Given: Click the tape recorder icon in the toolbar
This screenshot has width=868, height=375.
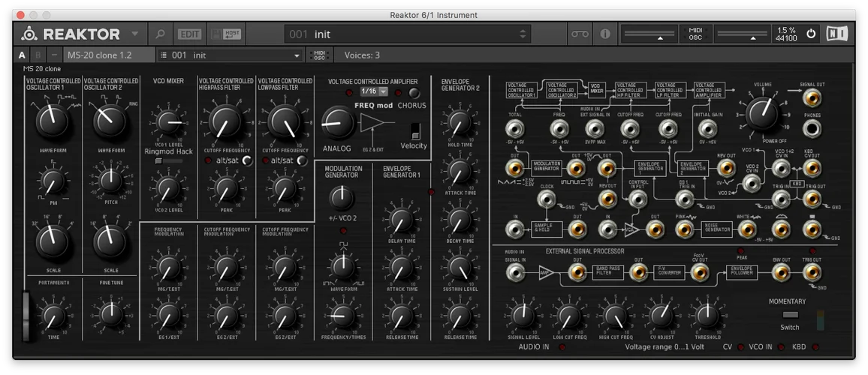Looking at the screenshot, I should point(579,34).
